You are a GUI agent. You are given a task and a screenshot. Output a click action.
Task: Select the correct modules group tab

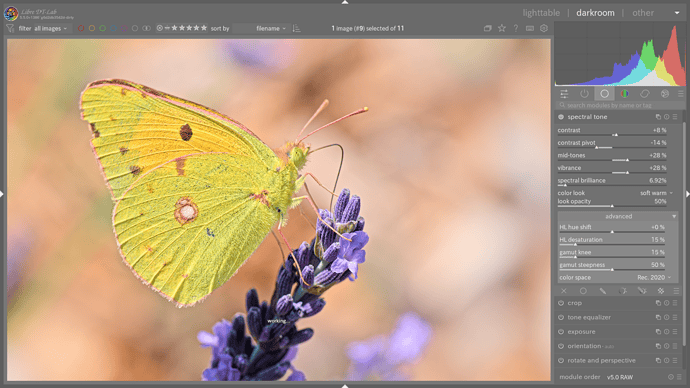click(645, 94)
